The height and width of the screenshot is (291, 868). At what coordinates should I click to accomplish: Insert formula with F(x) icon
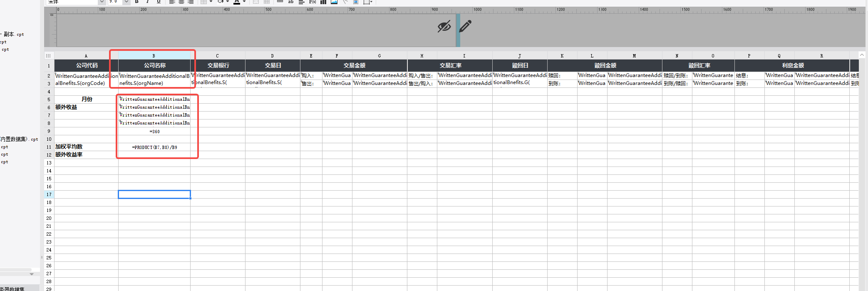point(312,2)
